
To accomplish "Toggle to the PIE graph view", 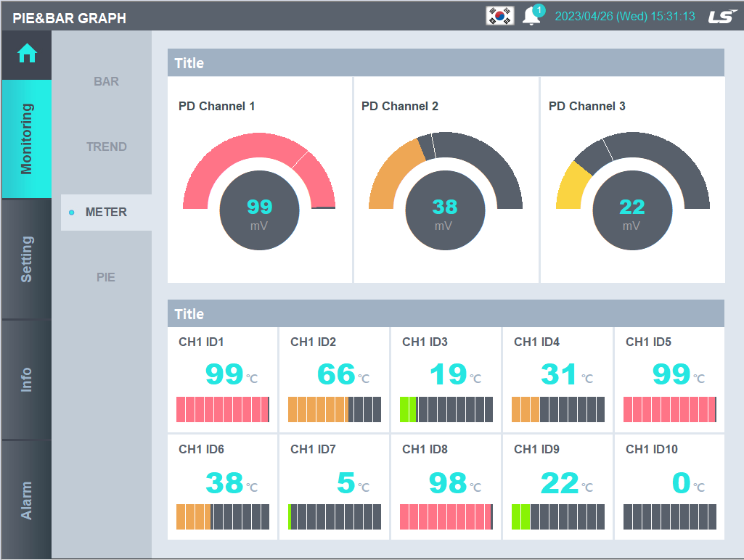I will click(106, 277).
